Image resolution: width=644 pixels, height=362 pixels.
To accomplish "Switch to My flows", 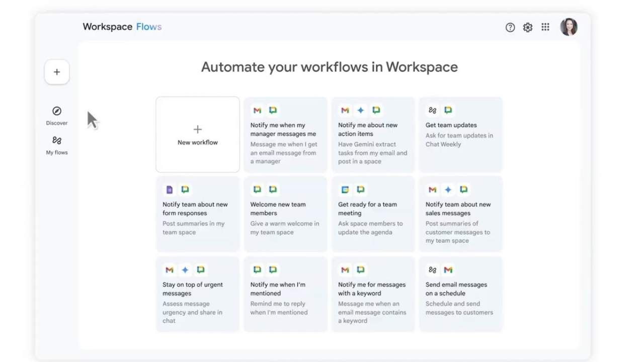I will (x=56, y=146).
